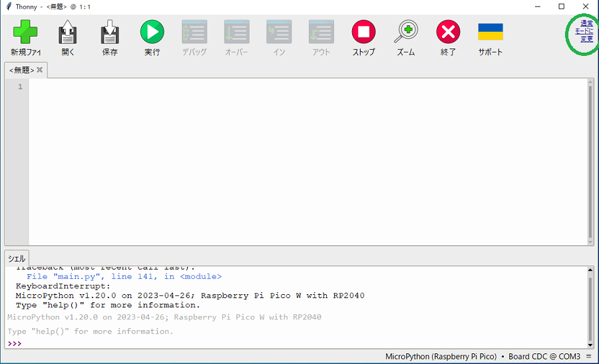Click the red 終了 quit icon

(x=448, y=32)
